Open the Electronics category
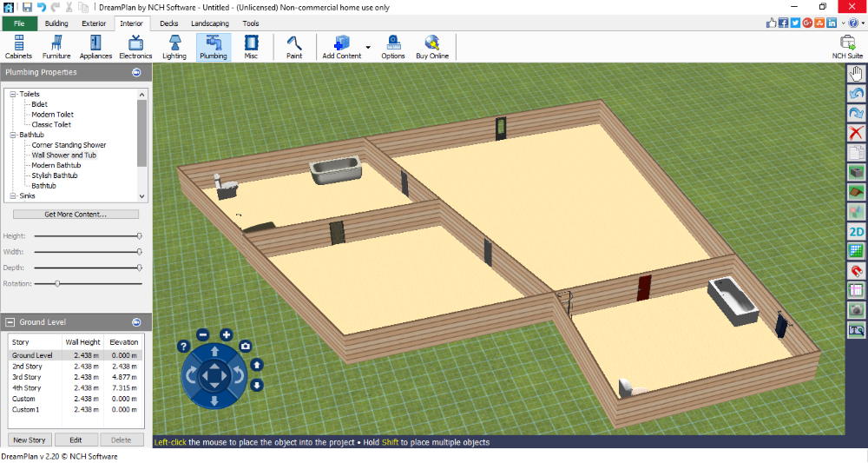868x463 pixels. click(135, 47)
